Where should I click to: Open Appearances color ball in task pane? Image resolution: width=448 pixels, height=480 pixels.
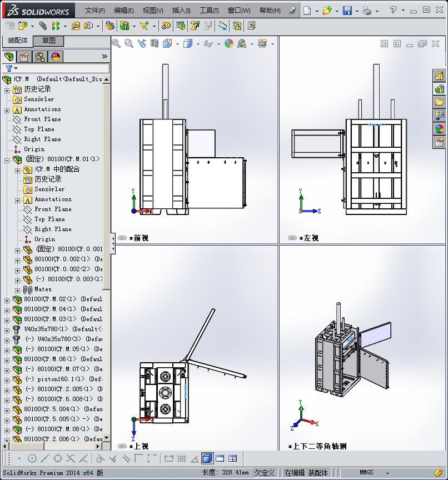click(440, 129)
